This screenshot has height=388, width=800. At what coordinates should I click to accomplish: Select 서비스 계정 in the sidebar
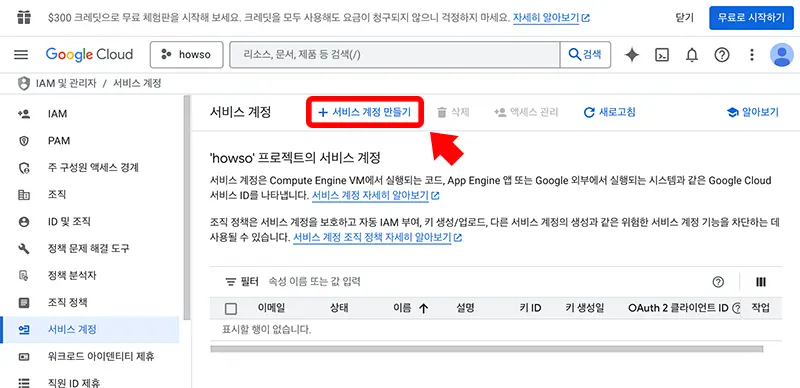(x=90, y=330)
